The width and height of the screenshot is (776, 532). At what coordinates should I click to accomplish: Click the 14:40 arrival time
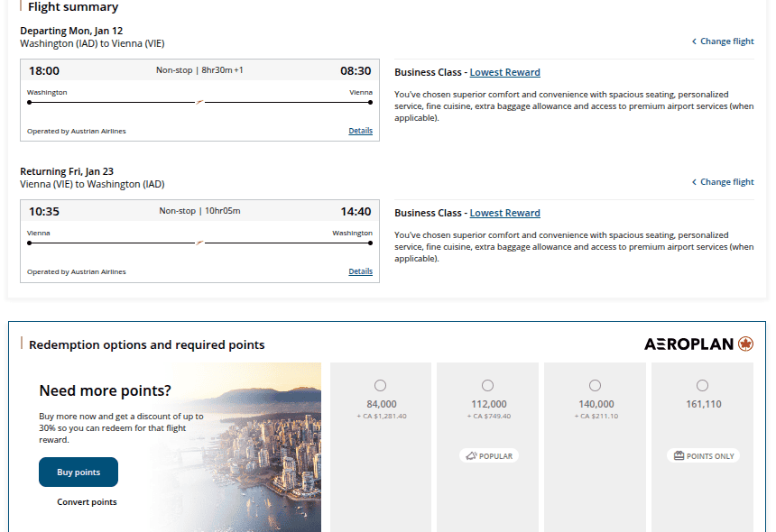point(356,212)
